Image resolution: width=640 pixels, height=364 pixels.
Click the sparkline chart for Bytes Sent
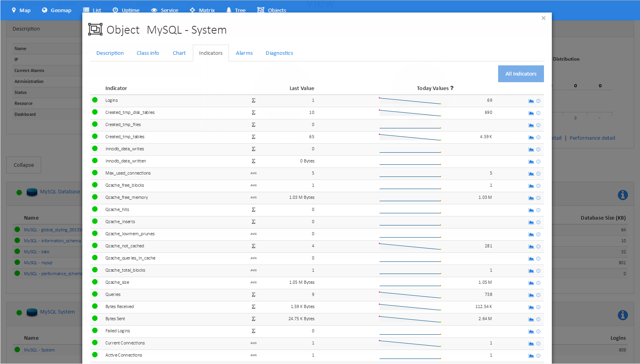(x=410, y=319)
